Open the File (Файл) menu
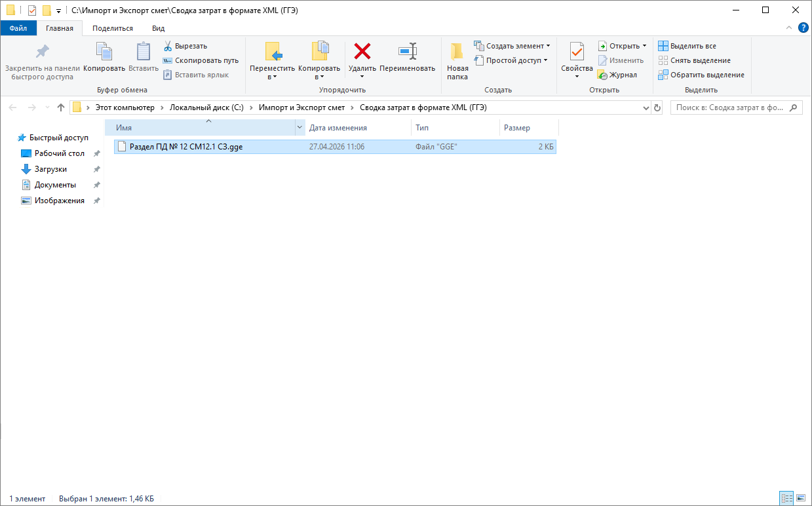This screenshot has height=506, width=812. tap(18, 28)
